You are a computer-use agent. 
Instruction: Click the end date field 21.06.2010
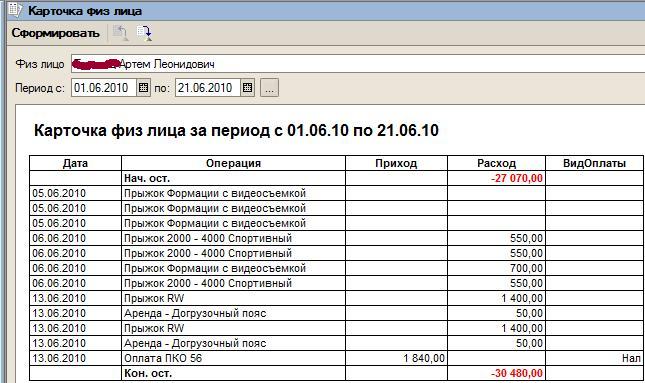pos(208,88)
